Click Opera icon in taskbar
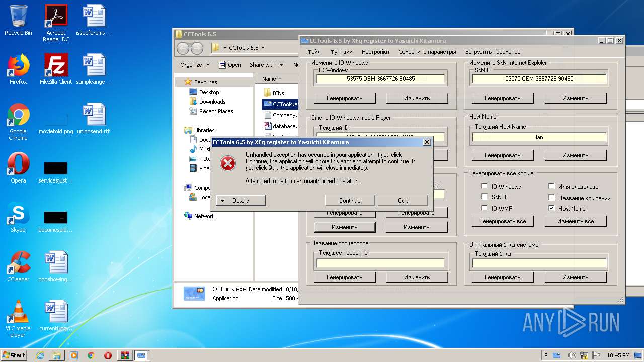Screen dimensions: 644x362 point(108,355)
